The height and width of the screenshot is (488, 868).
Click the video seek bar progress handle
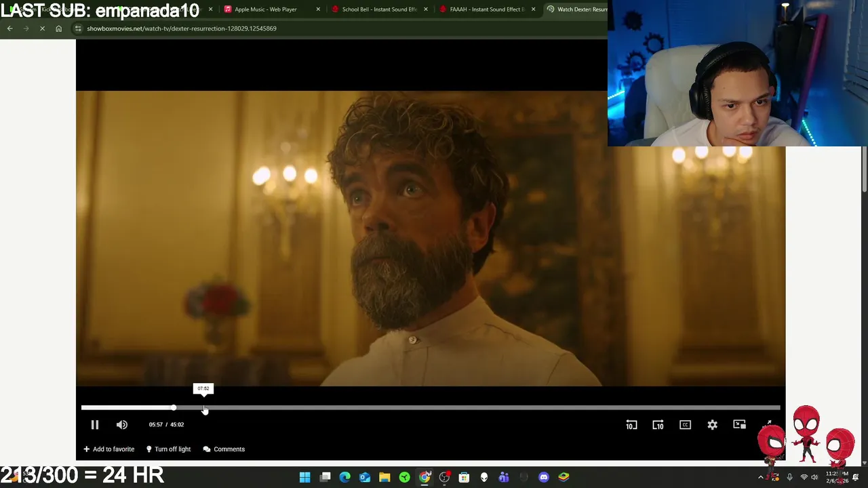tap(174, 407)
